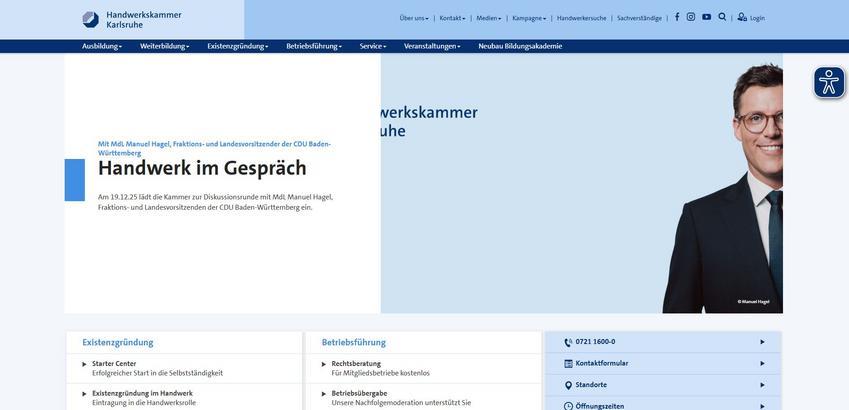Open the Veranstaltungen menu
Image resolution: width=849 pixels, height=410 pixels.
tap(432, 46)
